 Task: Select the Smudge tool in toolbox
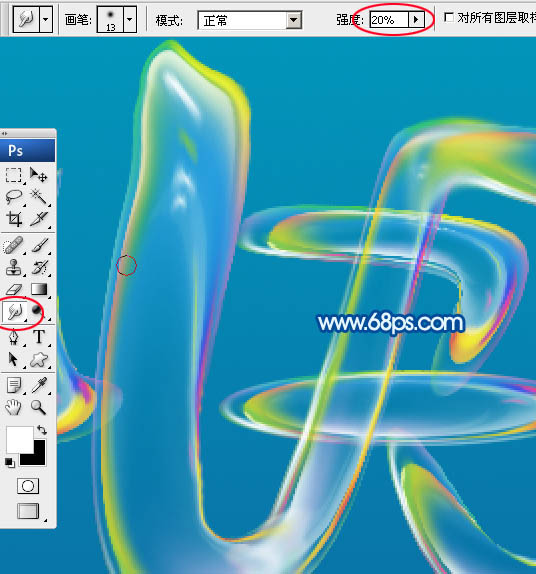[14, 312]
